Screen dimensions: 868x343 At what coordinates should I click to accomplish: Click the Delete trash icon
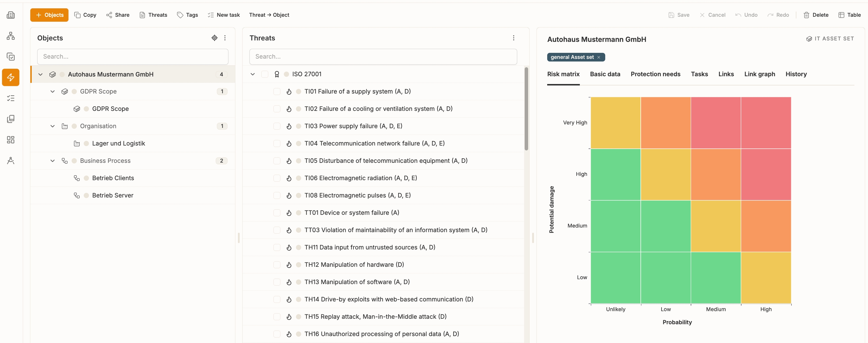click(x=806, y=15)
